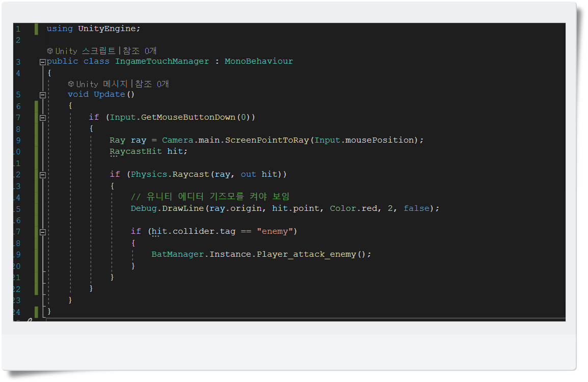Collapse the Physics.Raycast if block
588x382 pixels.
coord(43,175)
